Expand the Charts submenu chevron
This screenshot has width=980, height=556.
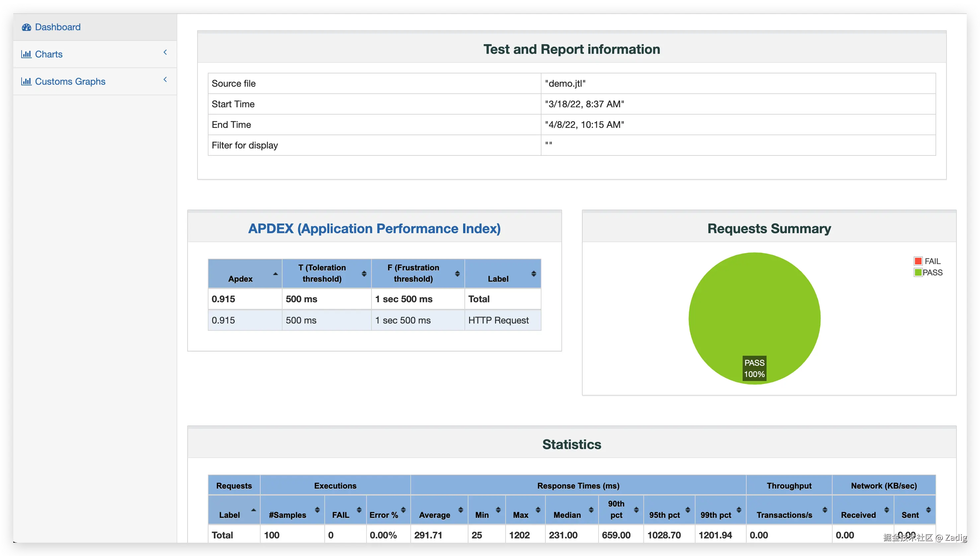pyautogui.click(x=165, y=52)
